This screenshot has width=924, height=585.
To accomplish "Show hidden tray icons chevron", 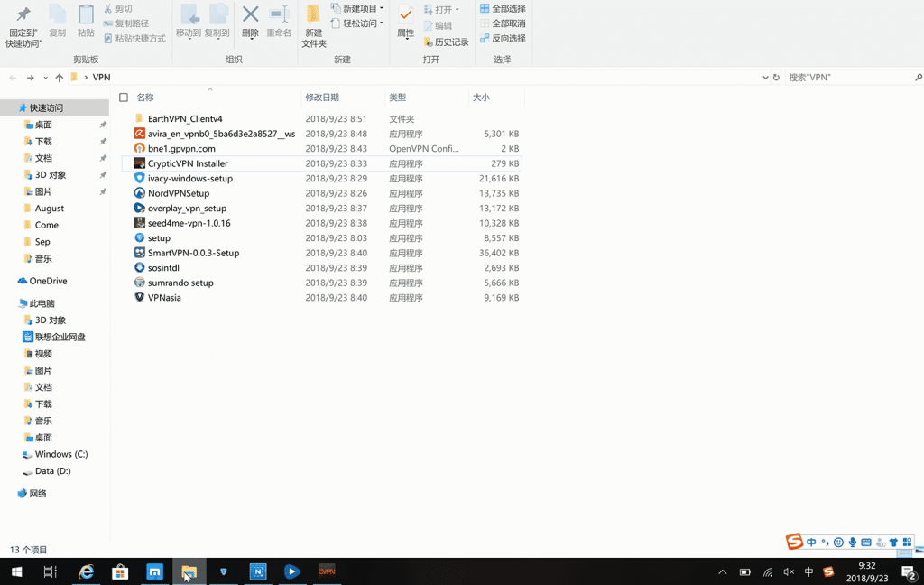I will pos(723,571).
